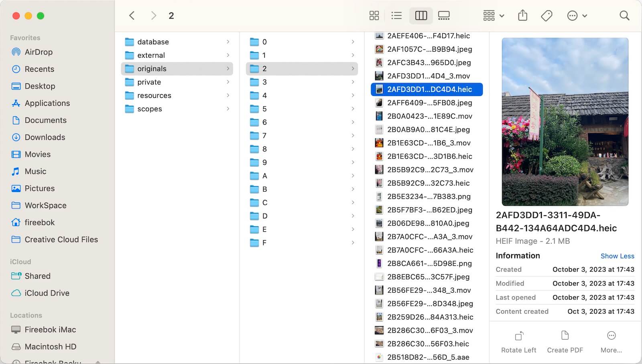Select file 2B259D26...84A313.heic
Screen dimensions: 642x364
tap(427, 317)
